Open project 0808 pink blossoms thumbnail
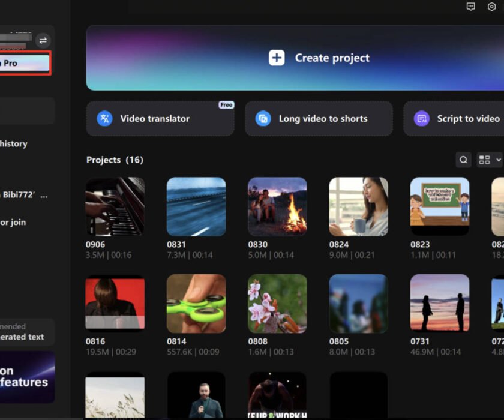 (277, 304)
